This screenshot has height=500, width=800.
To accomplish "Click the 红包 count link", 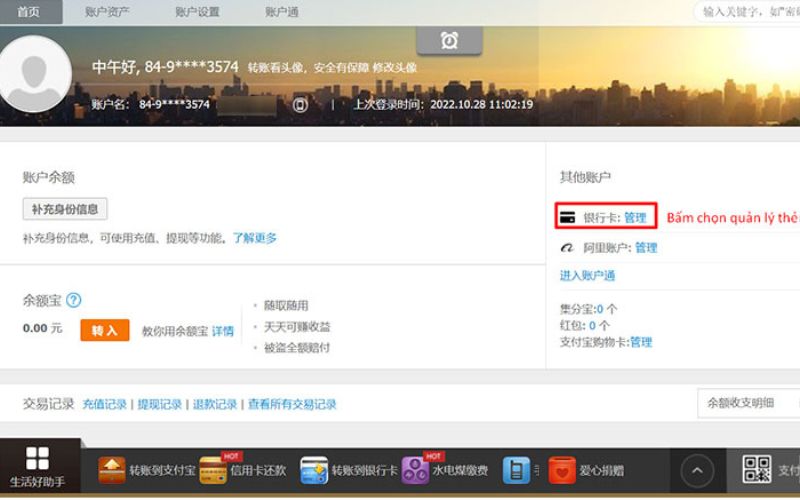I will (x=592, y=326).
